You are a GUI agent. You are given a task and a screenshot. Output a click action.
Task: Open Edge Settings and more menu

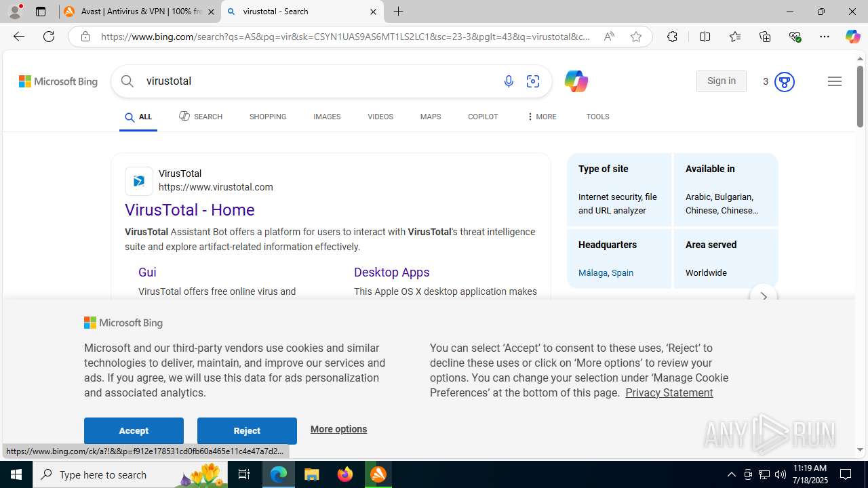825,37
